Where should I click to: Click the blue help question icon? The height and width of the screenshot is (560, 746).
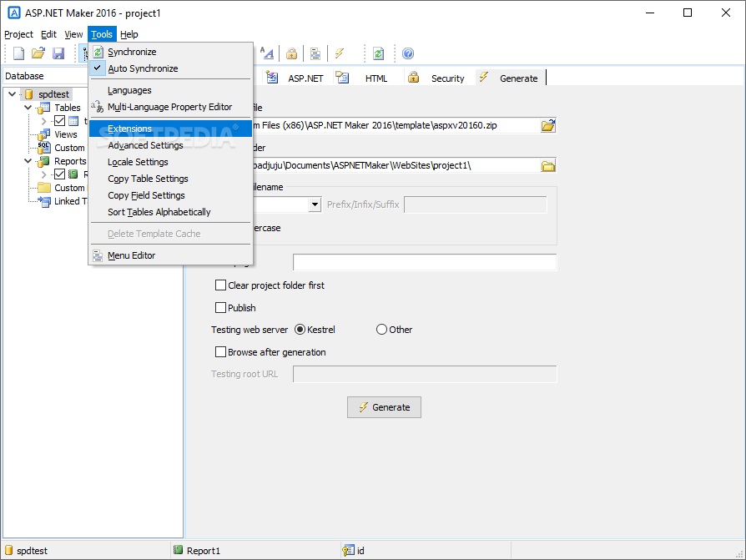408,53
